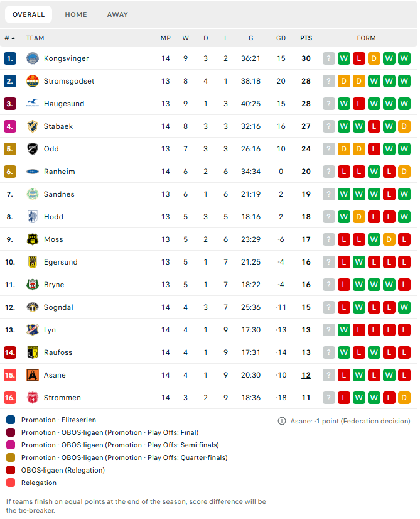Click the Lyn team logo
Viewport: 420px width, 519px height.
click(x=33, y=330)
